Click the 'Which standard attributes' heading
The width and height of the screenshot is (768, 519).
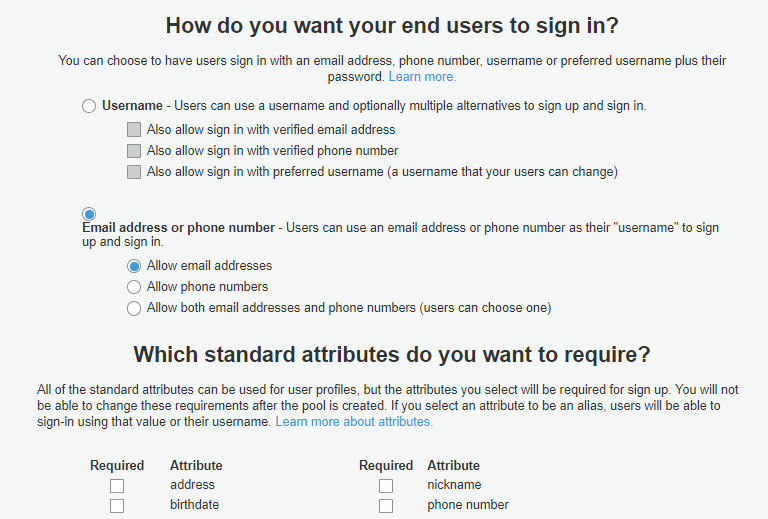coord(392,354)
